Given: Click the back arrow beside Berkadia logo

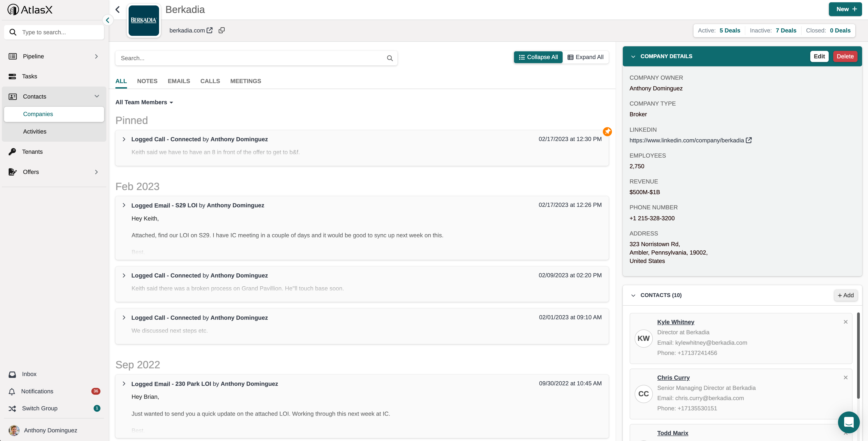Looking at the screenshot, I should coord(118,10).
